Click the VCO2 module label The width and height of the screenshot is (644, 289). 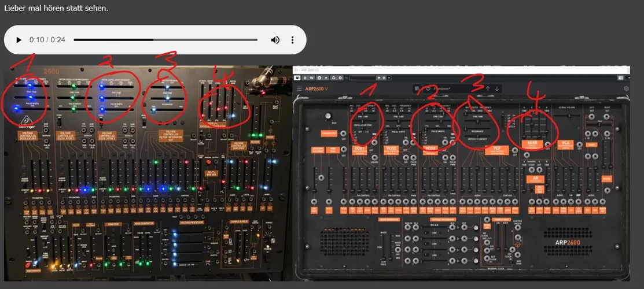[391, 150]
